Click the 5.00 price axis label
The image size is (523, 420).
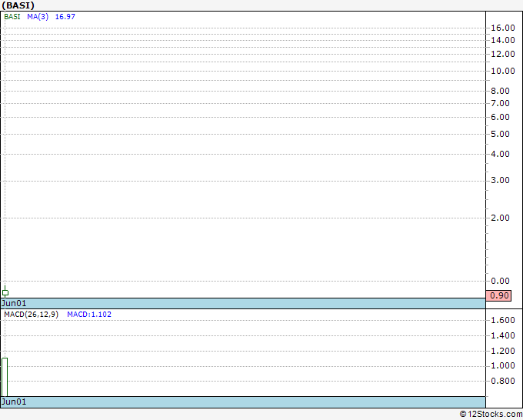pyautogui.click(x=501, y=134)
